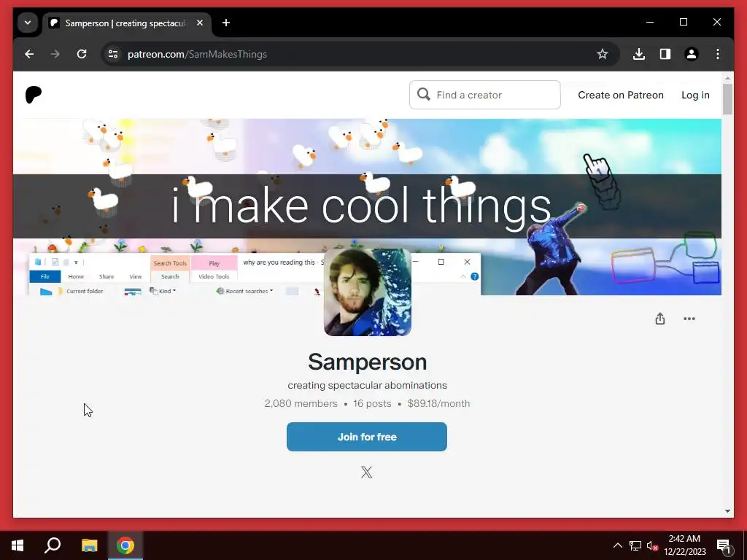
Task: Click the text 'creating spectacular abominations'
Action: coord(368,385)
